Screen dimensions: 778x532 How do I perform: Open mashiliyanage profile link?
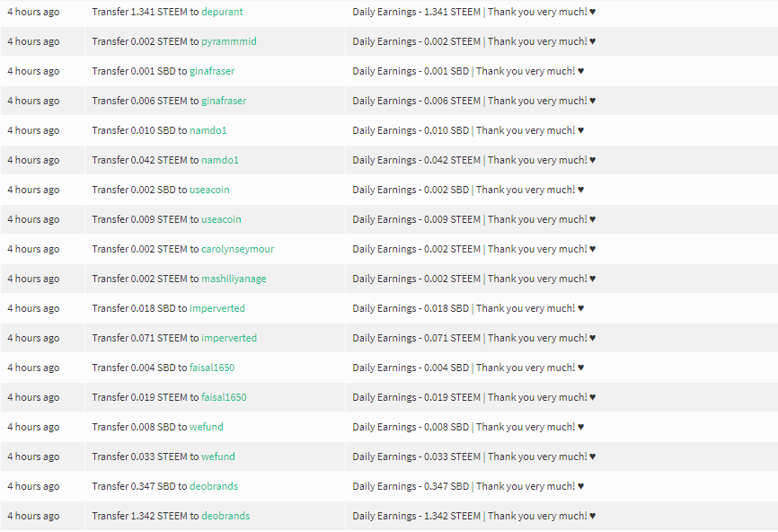[234, 279]
